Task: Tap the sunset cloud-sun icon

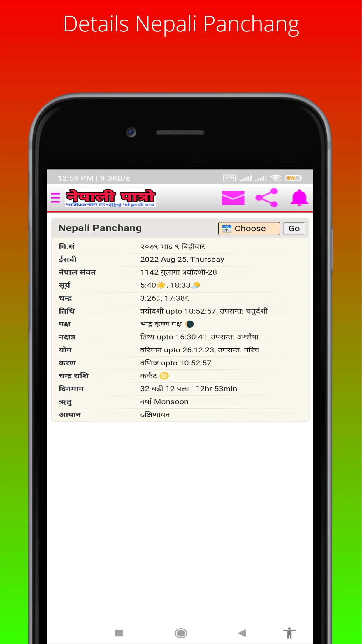Action: tap(196, 285)
